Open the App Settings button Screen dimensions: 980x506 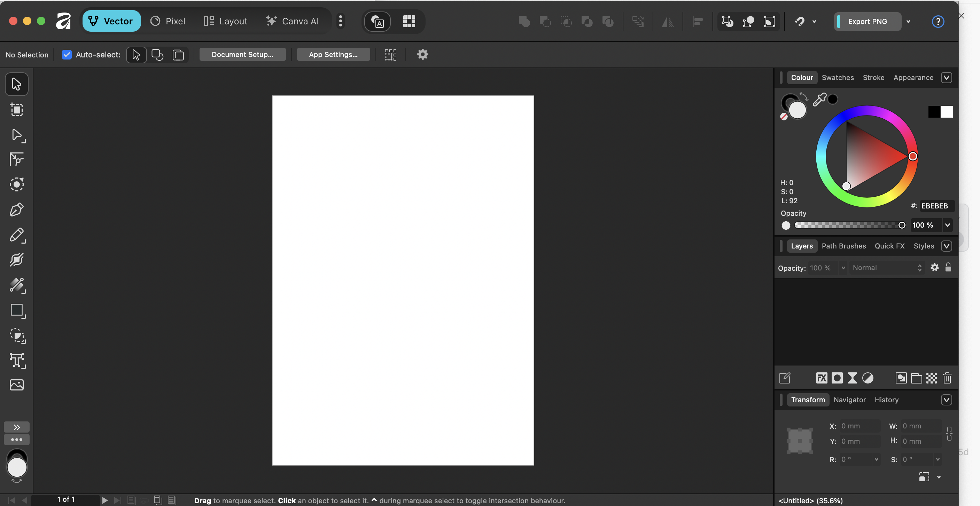point(333,54)
